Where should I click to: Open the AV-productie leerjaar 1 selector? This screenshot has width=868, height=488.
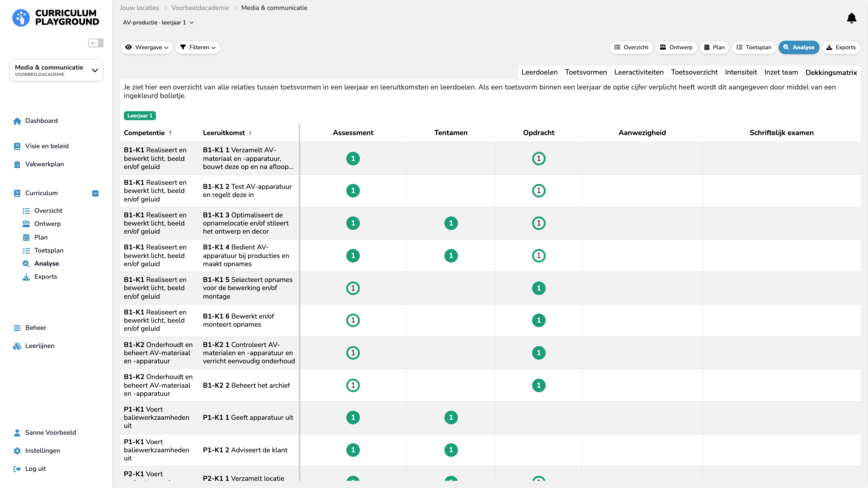[x=158, y=23]
